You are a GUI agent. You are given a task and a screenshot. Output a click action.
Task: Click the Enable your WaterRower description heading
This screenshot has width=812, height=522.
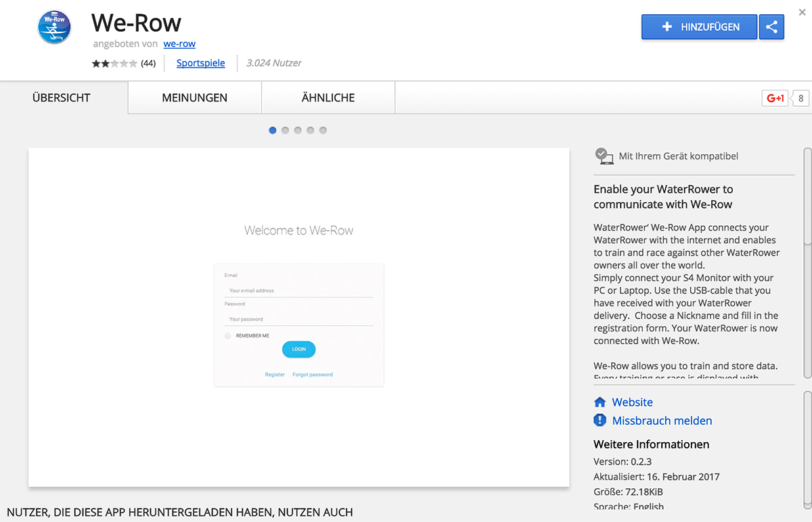pos(663,197)
